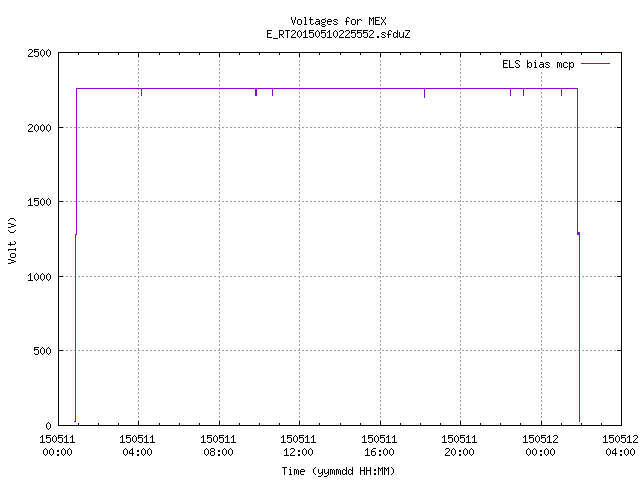Click the 'ELS bias mcp' legend label
Viewport: 640px width, 480px height.
[x=538, y=64]
